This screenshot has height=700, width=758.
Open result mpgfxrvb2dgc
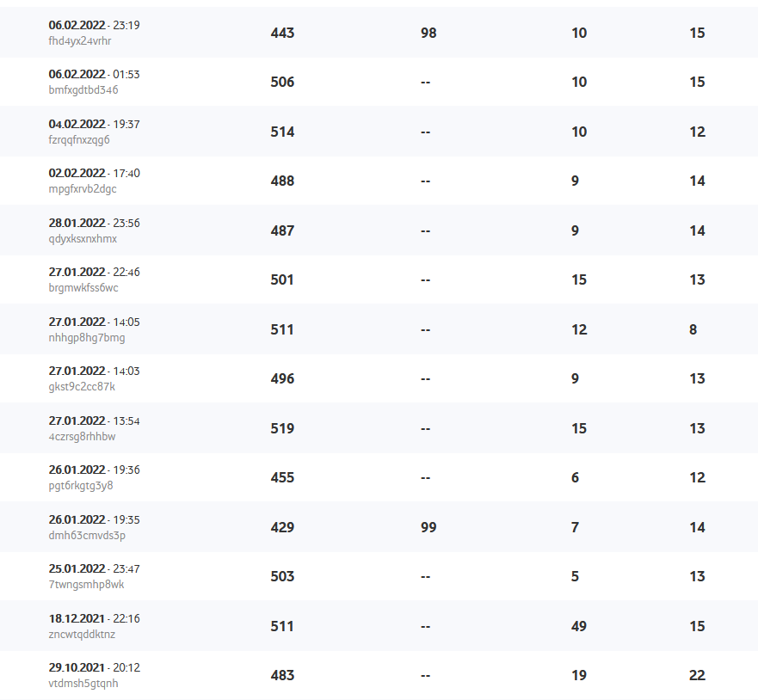(83, 188)
